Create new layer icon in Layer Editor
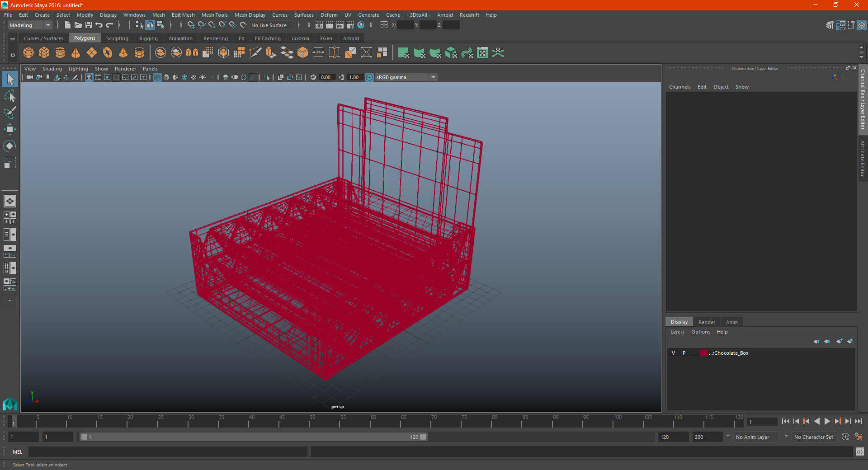 pos(839,341)
